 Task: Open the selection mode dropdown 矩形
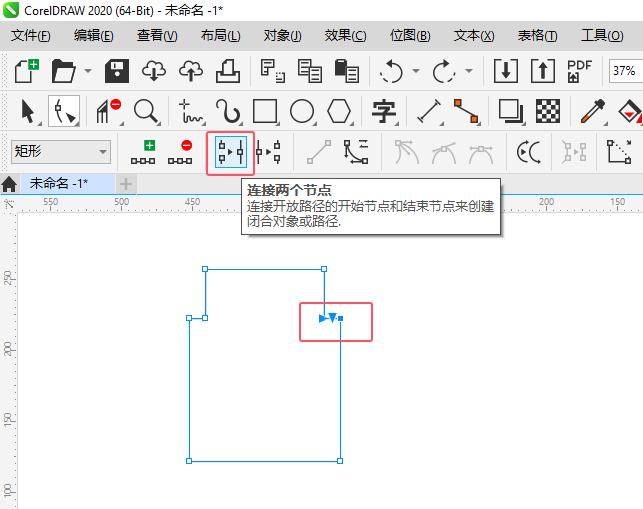point(61,152)
